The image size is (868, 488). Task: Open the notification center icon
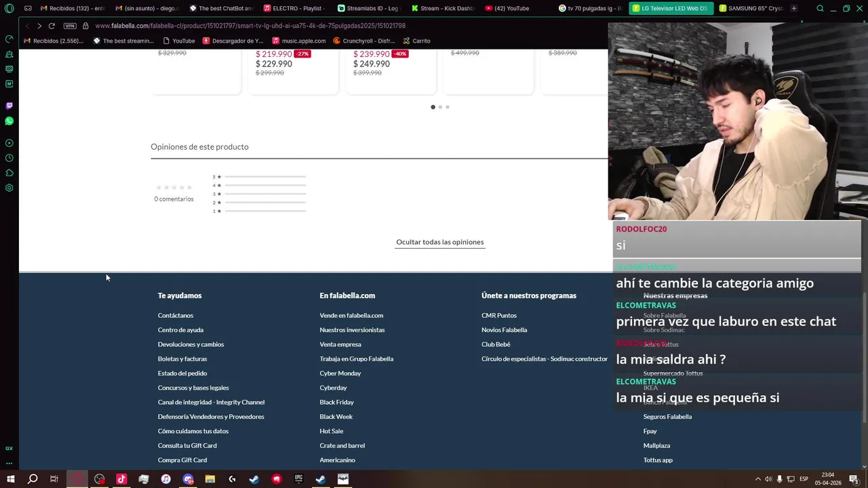tap(854, 479)
